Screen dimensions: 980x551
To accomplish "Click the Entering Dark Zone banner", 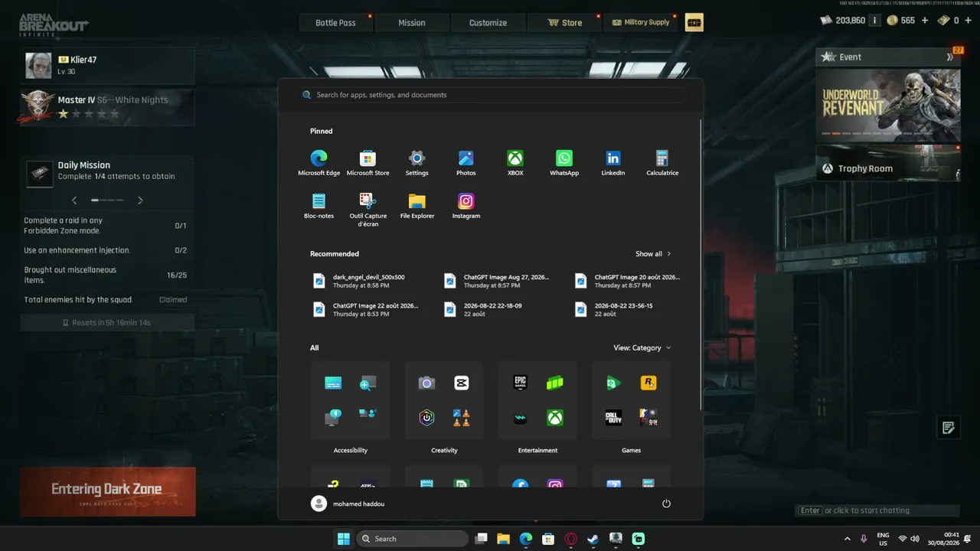I will [108, 491].
